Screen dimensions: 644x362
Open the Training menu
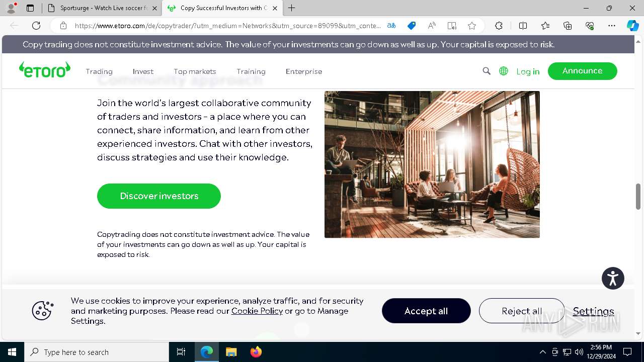point(251,71)
